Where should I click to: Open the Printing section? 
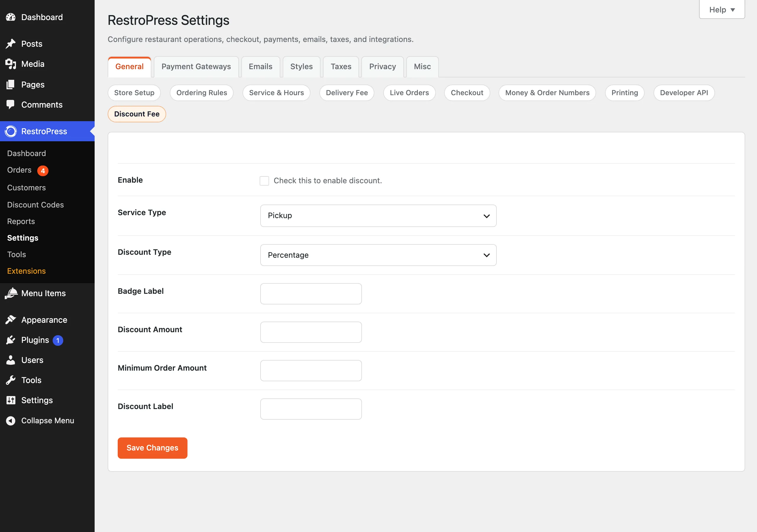point(625,93)
